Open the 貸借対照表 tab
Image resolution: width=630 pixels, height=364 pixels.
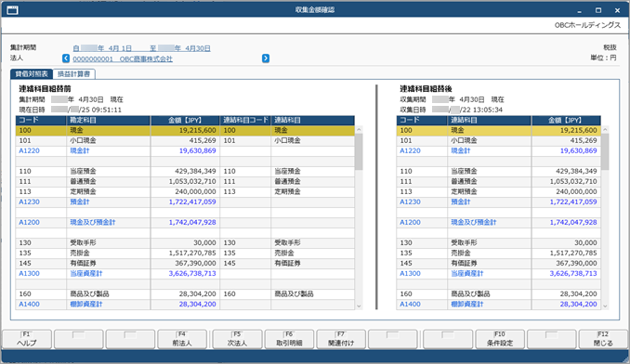pos(32,74)
